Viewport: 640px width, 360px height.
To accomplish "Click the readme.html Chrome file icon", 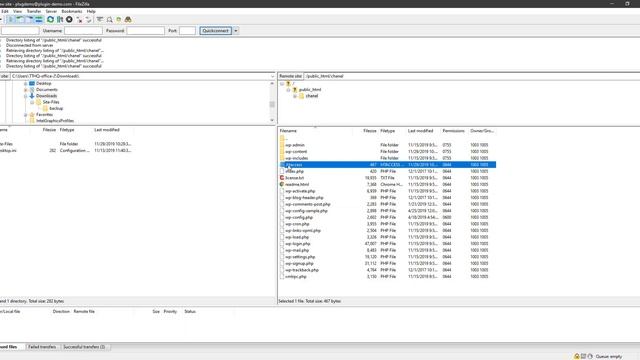I will [282, 184].
